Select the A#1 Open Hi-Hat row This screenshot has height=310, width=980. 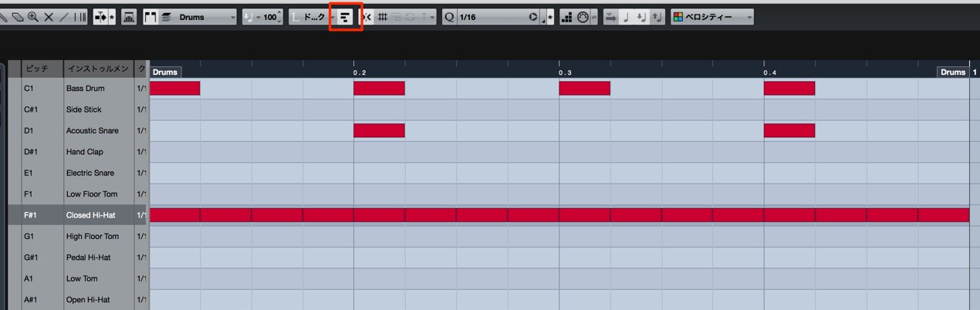coord(77,299)
